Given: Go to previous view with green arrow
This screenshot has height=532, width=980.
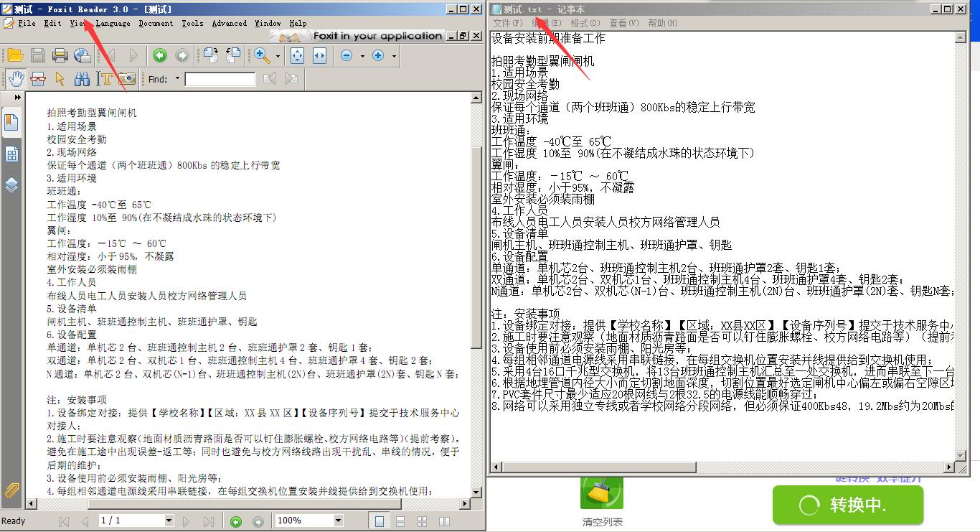Looking at the screenshot, I should [x=159, y=55].
